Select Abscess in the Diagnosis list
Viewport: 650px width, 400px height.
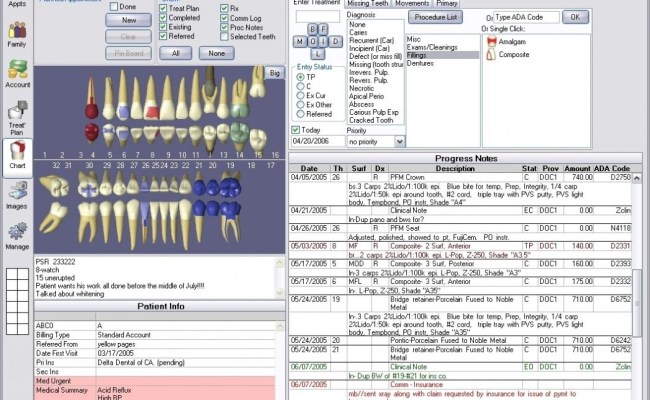tap(361, 104)
